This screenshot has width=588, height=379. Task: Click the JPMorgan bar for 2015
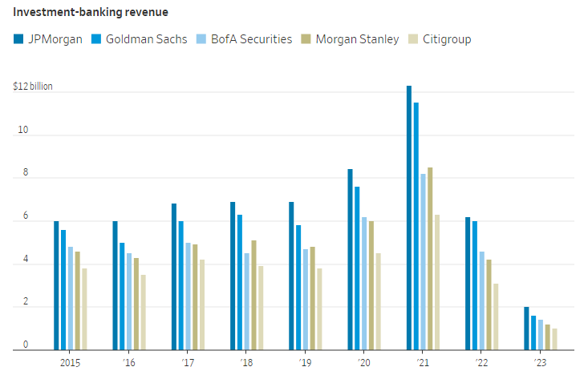(x=56, y=285)
